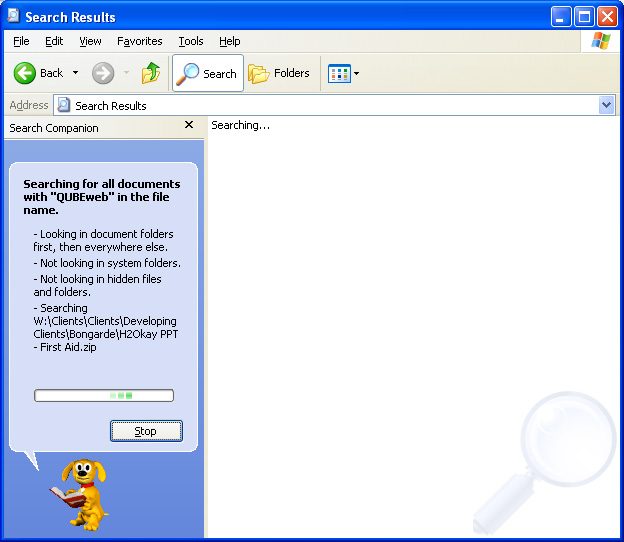Click the Forward arrow button

[x=103, y=73]
